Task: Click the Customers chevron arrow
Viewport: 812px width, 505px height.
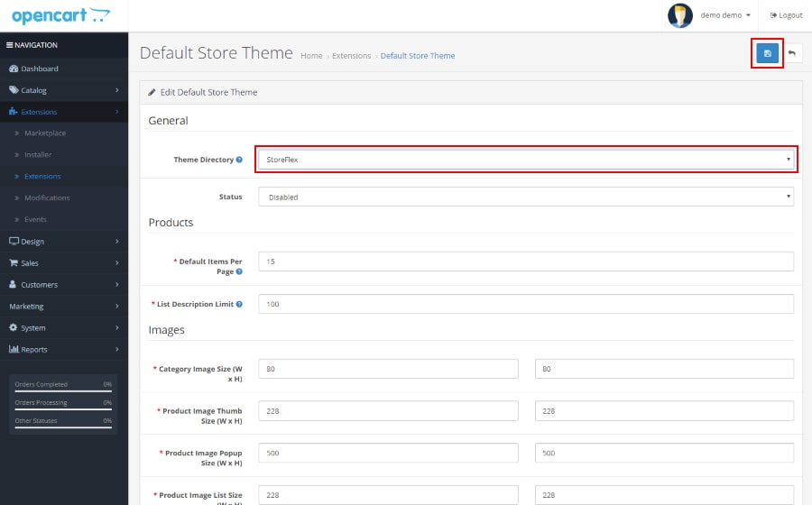Action: [117, 285]
